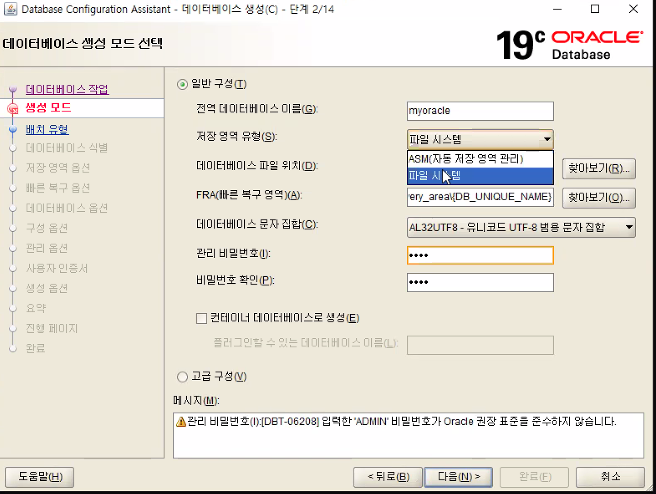Click the 찾아보기(O)... browse button
This screenshot has height=494, width=656.
click(x=599, y=198)
